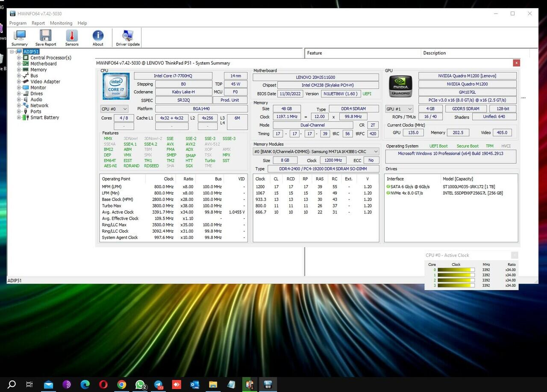Close the System Summary window
547x392 pixels.
tap(516, 63)
